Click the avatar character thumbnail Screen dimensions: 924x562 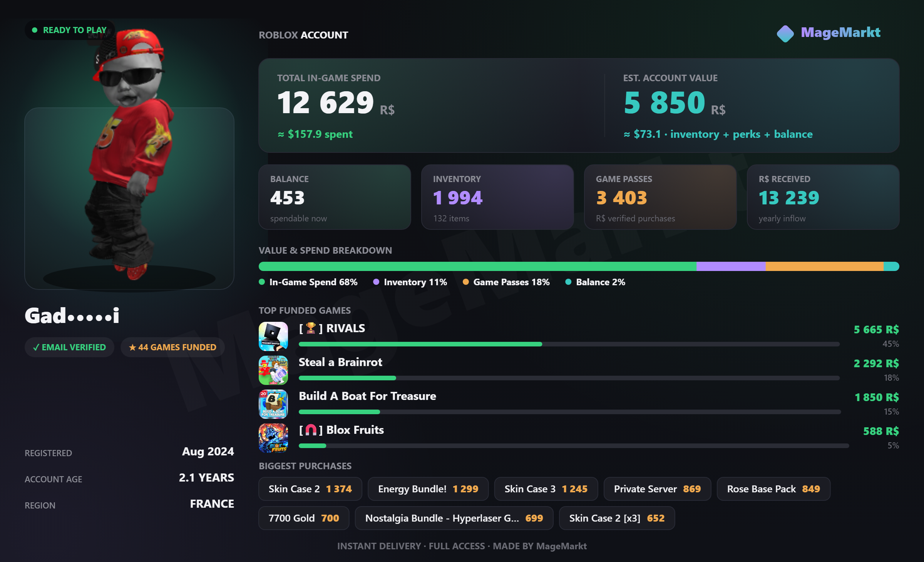[x=129, y=154]
